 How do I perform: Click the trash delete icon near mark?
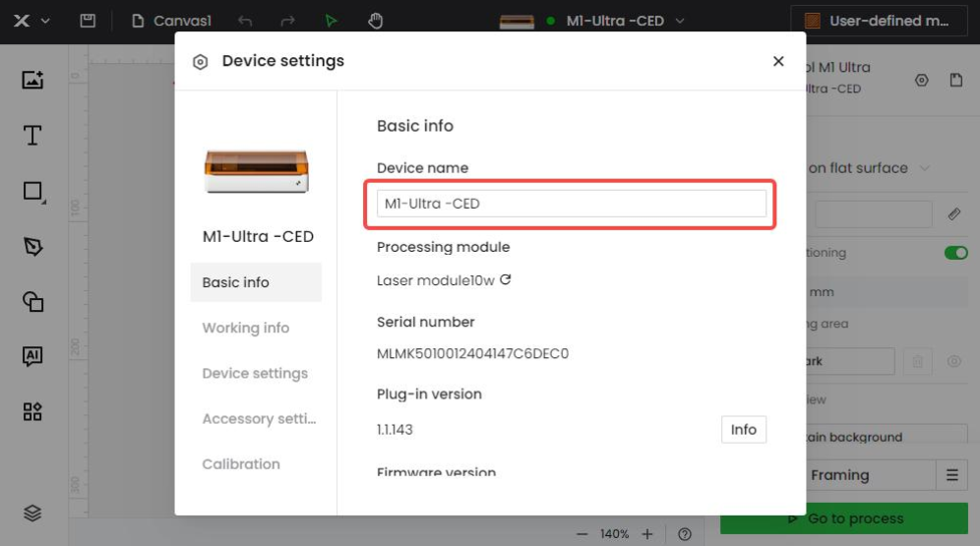point(917,361)
